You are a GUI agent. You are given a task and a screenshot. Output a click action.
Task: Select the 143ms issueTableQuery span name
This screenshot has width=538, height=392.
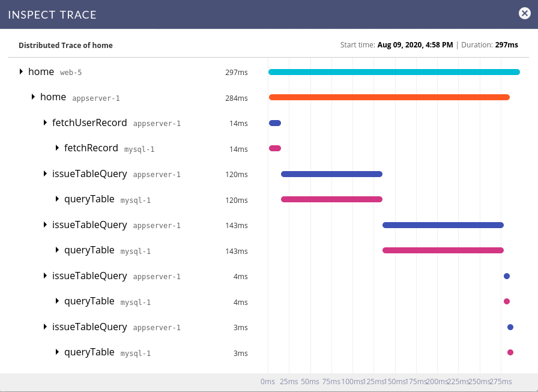[89, 225]
